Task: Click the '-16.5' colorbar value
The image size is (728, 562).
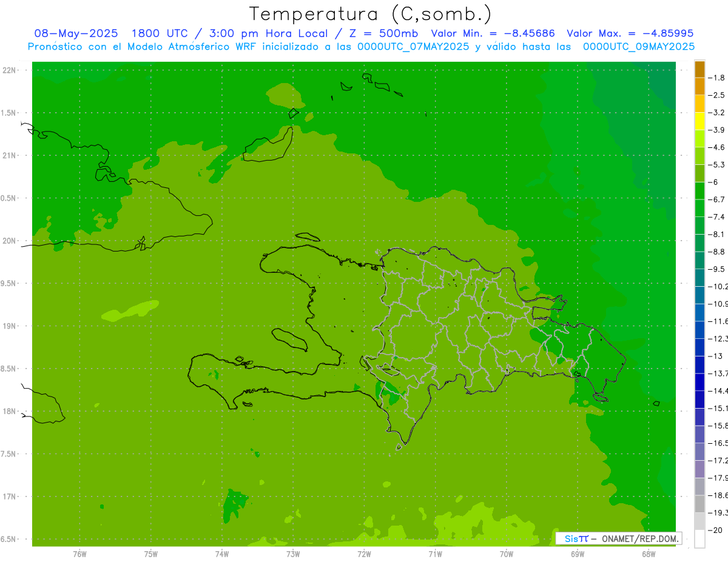Action: coord(719,443)
